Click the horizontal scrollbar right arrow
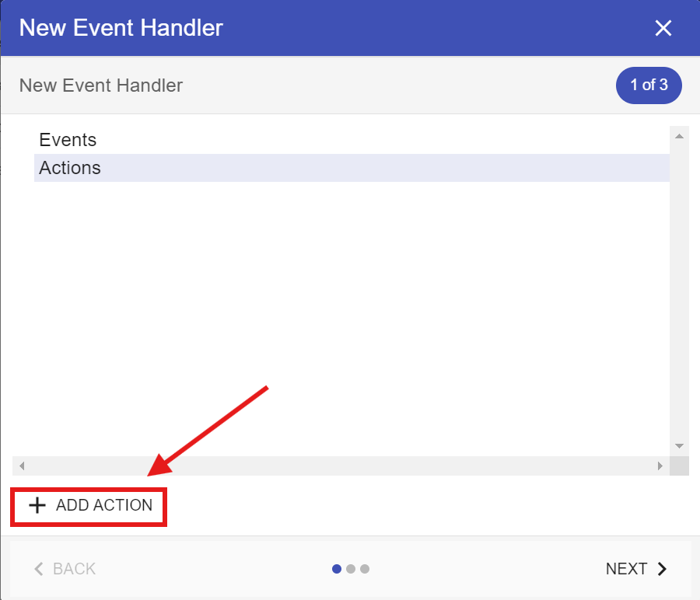The width and height of the screenshot is (700, 600). click(x=660, y=466)
